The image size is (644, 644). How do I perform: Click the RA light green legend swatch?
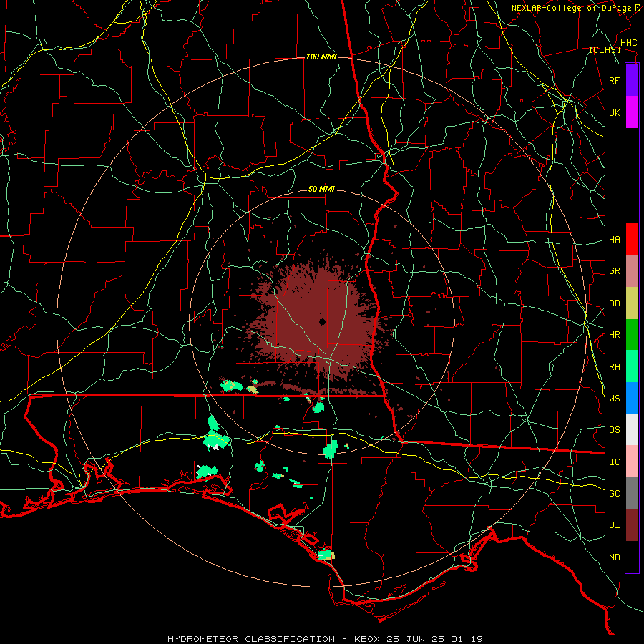632,366
